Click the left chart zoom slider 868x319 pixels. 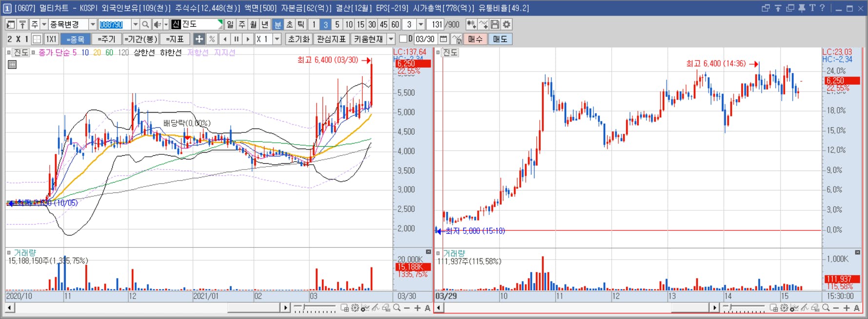315,308
